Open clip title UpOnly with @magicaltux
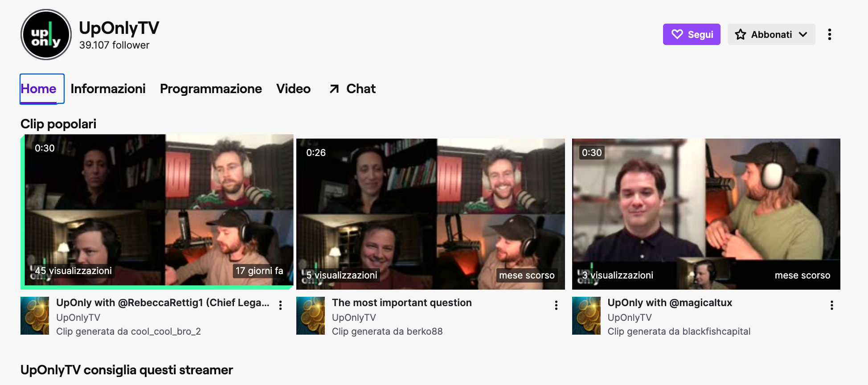 [x=670, y=303]
